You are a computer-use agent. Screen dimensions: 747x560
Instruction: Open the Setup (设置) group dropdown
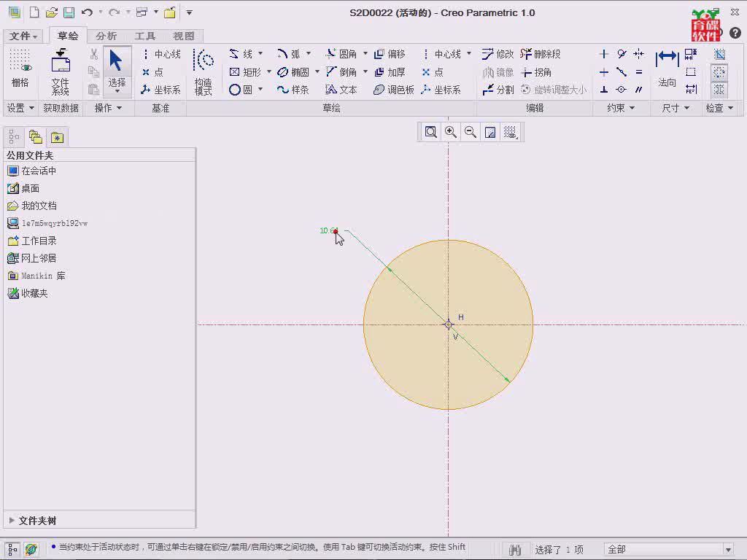tap(20, 108)
